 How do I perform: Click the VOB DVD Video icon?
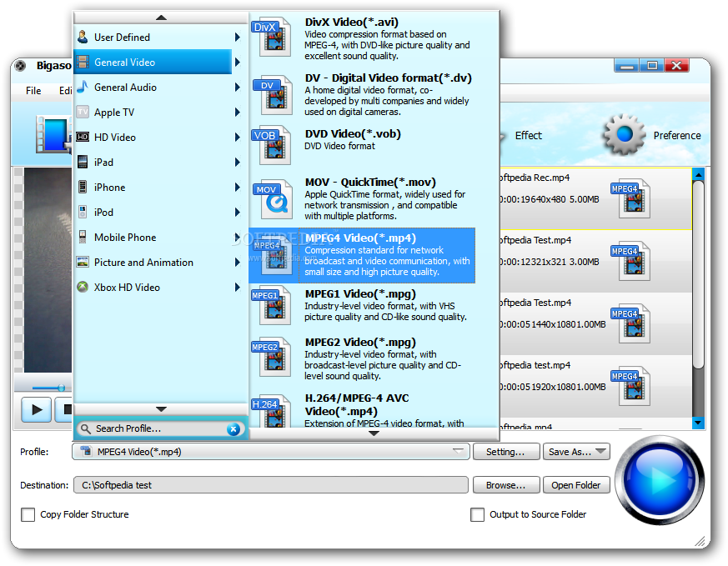(272, 145)
